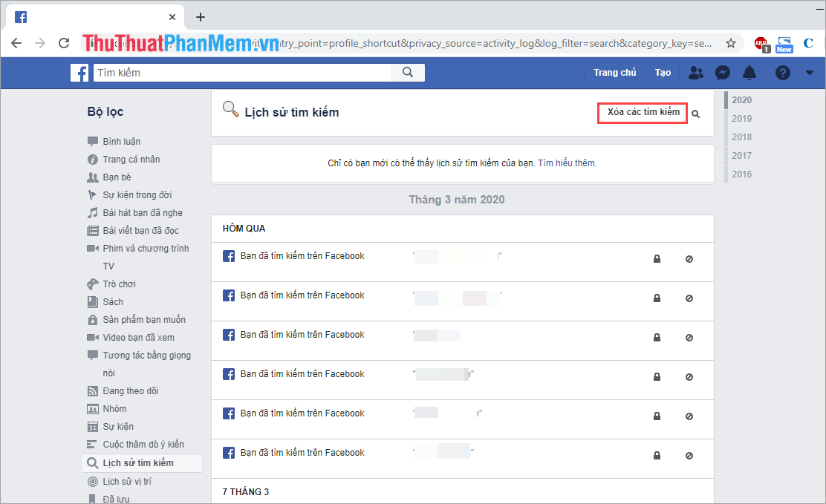This screenshot has width=826, height=504.
Task: Click the lock privacy icon on the first entry
Action: (x=657, y=259)
